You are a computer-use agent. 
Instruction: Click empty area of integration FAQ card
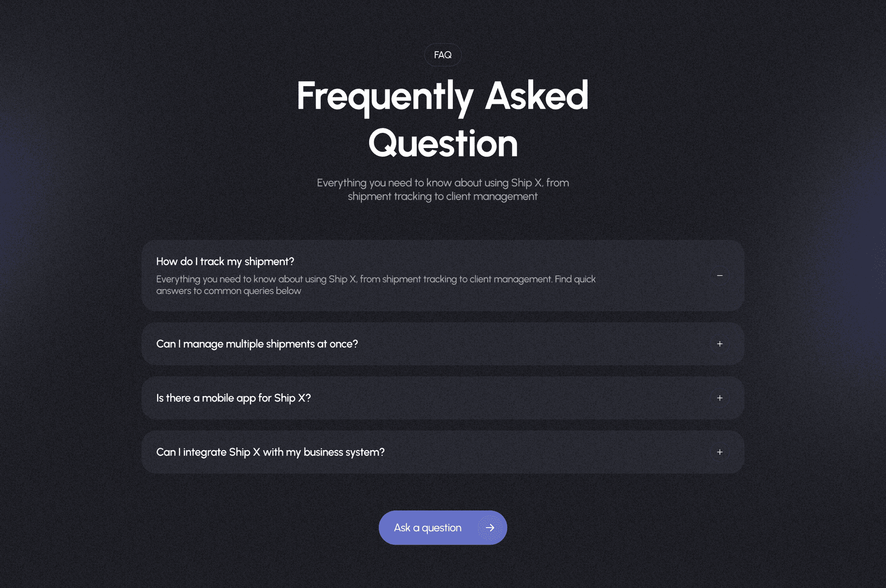pyautogui.click(x=545, y=452)
